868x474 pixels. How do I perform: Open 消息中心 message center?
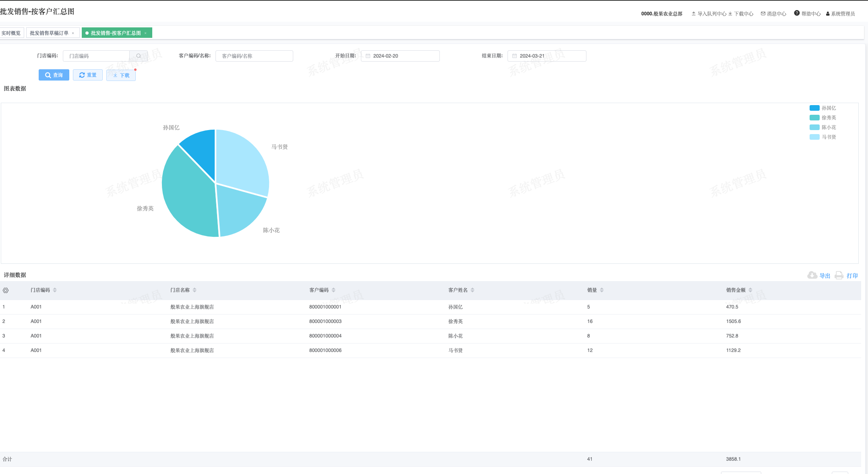(x=773, y=14)
